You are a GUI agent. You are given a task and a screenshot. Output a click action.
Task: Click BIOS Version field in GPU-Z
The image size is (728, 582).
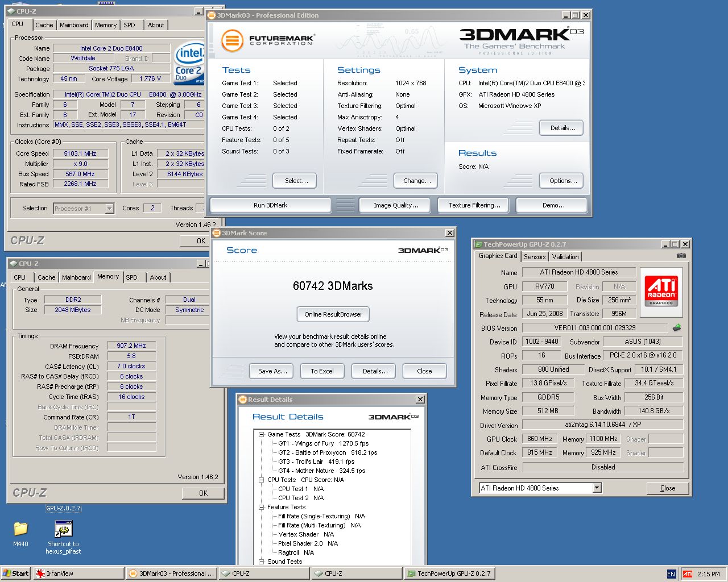(595, 328)
